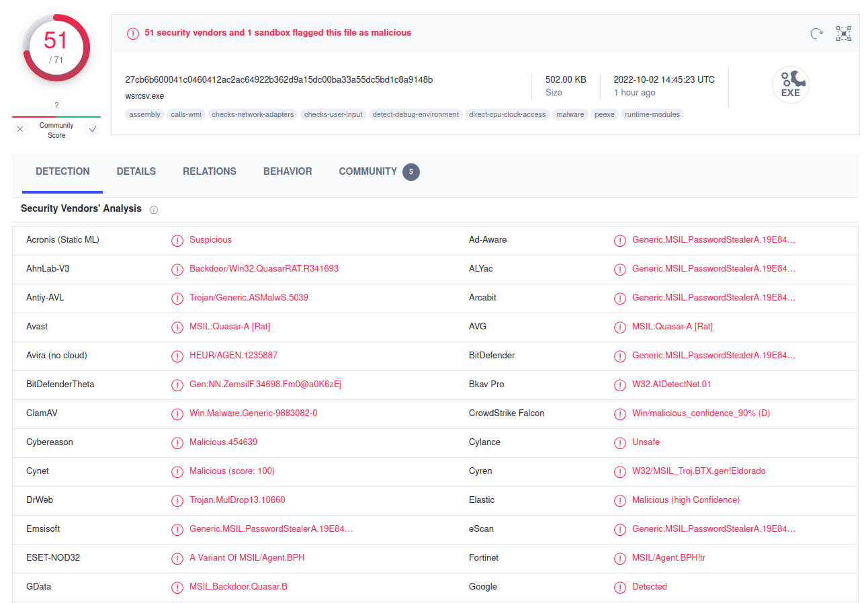Click the 51 detection score gauge
Viewport: 868px width, 603px height.
pyautogui.click(x=56, y=48)
